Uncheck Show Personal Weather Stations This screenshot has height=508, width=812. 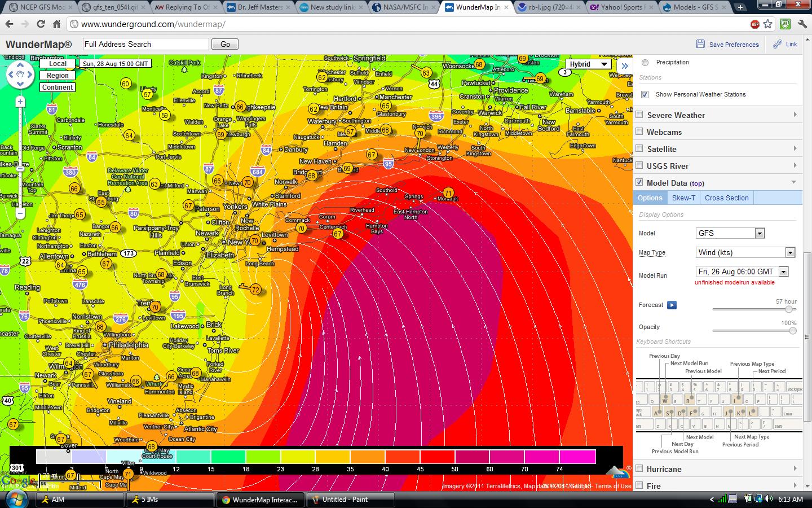click(645, 95)
